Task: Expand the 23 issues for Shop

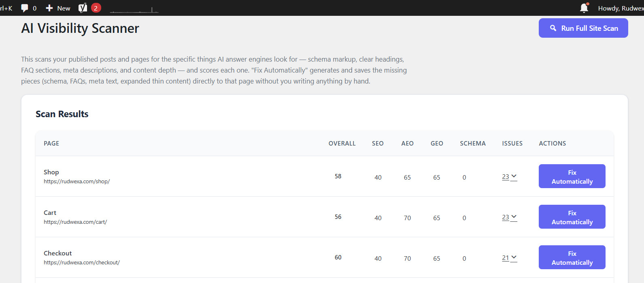Action: click(510, 177)
